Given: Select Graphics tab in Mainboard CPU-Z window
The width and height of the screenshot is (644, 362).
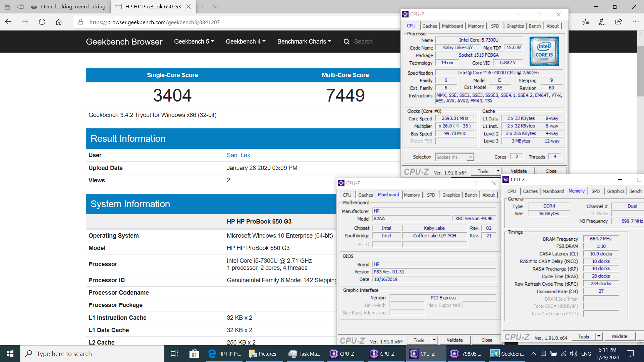Looking at the screenshot, I should click(451, 195).
